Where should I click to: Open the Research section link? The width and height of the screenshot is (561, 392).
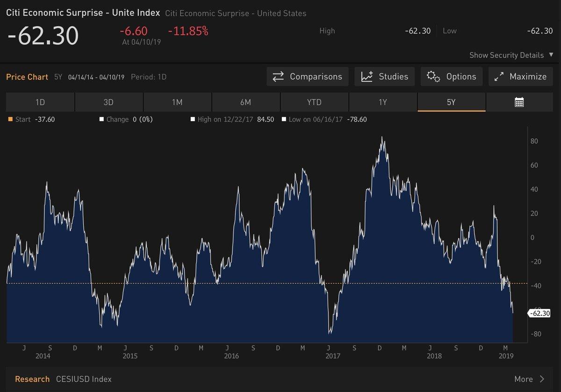click(x=32, y=379)
